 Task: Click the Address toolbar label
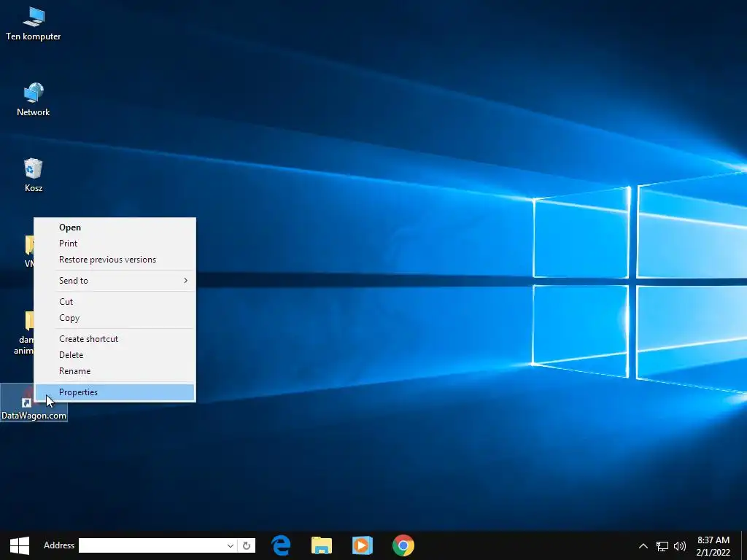click(x=59, y=545)
